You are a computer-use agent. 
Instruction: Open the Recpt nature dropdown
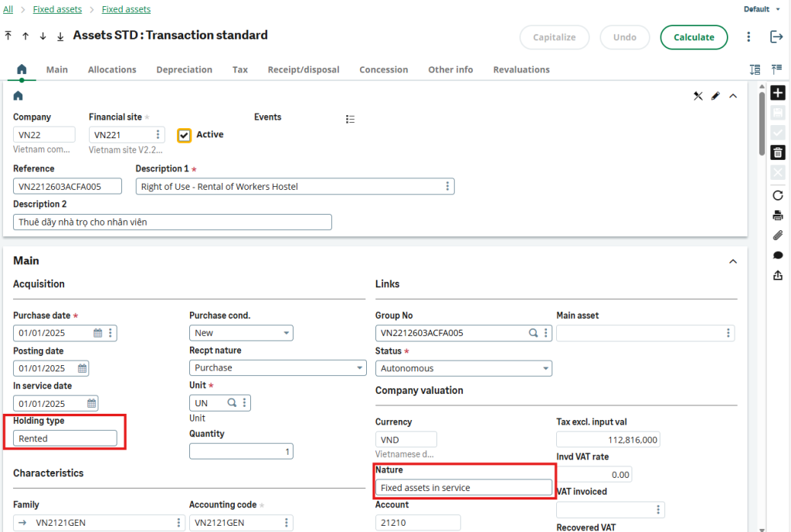click(277, 368)
